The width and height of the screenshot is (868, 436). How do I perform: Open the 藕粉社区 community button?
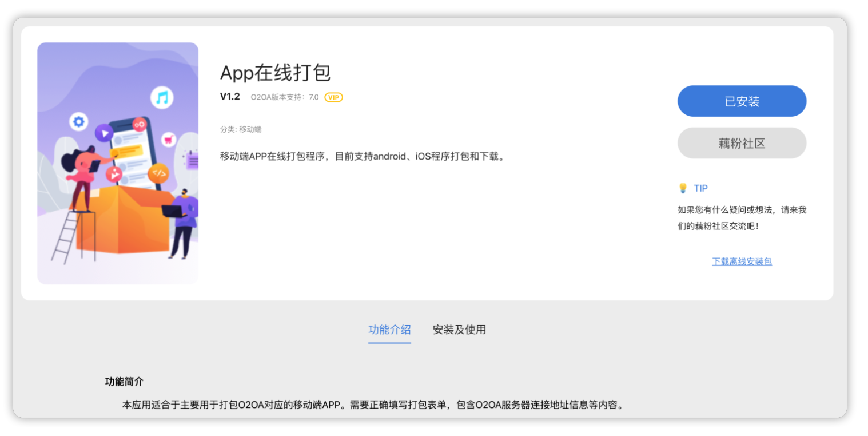[x=742, y=143]
